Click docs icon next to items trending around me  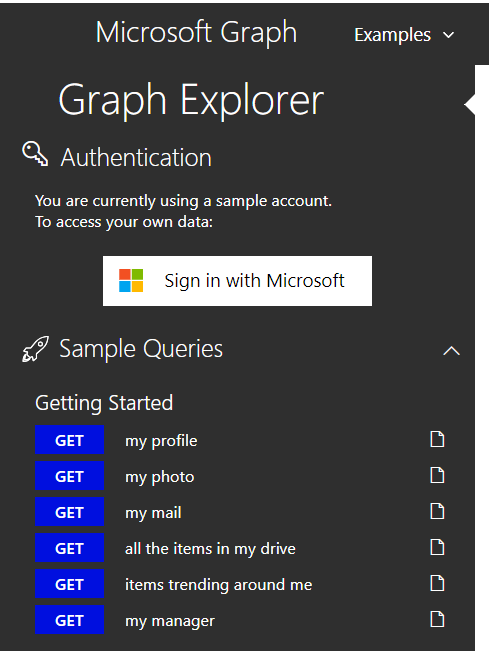tap(437, 583)
